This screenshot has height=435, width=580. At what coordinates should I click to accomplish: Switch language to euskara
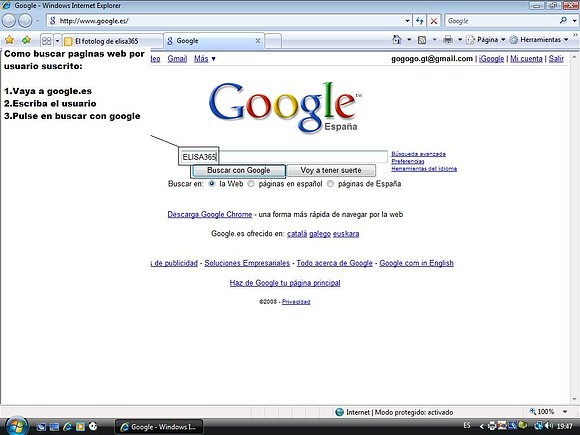pos(346,234)
